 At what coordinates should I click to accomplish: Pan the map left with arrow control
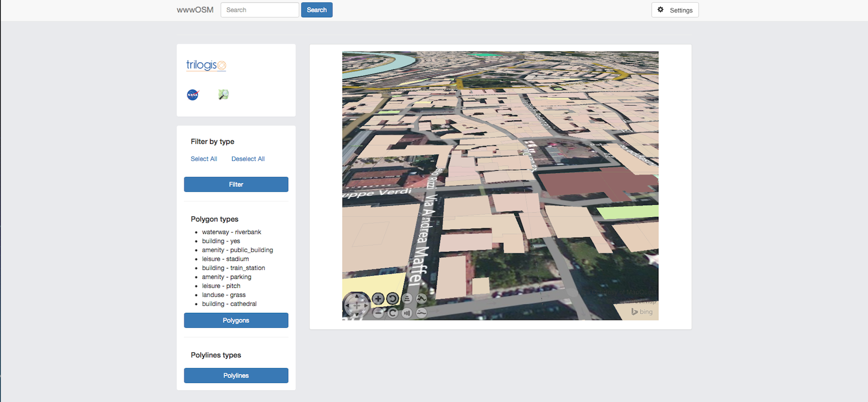348,306
